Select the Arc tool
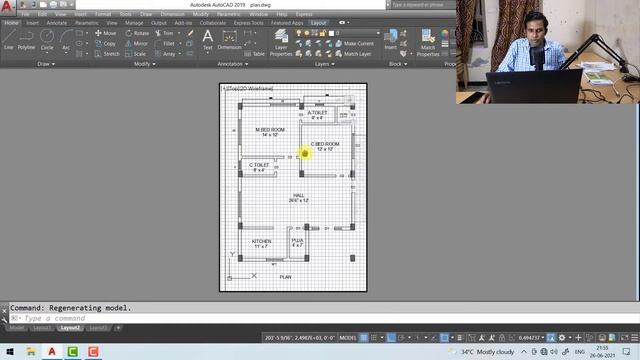 tap(66, 40)
